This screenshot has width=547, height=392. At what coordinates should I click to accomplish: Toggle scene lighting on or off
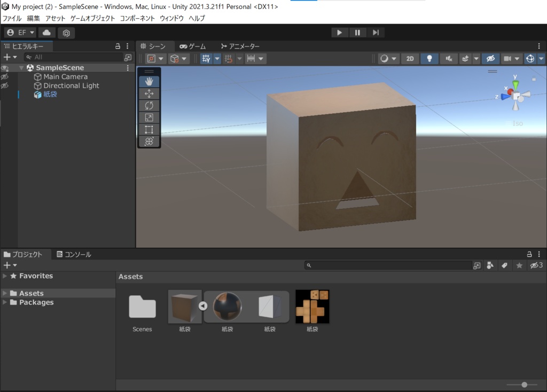click(x=429, y=59)
